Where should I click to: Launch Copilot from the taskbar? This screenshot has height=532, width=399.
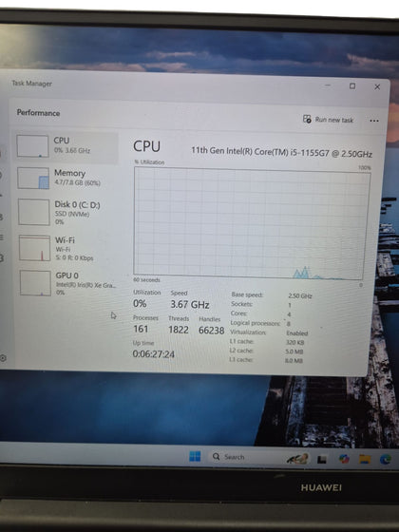(x=344, y=459)
